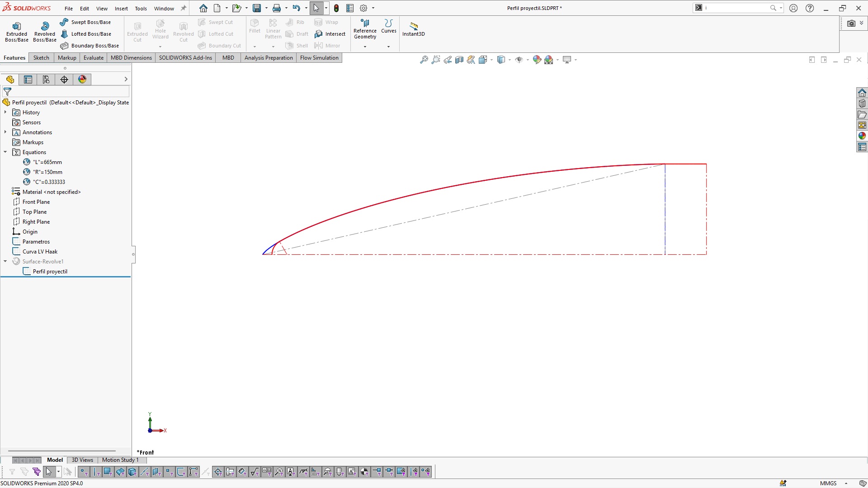
Task: Click the Rebuild traffic light icon
Action: 336,8
